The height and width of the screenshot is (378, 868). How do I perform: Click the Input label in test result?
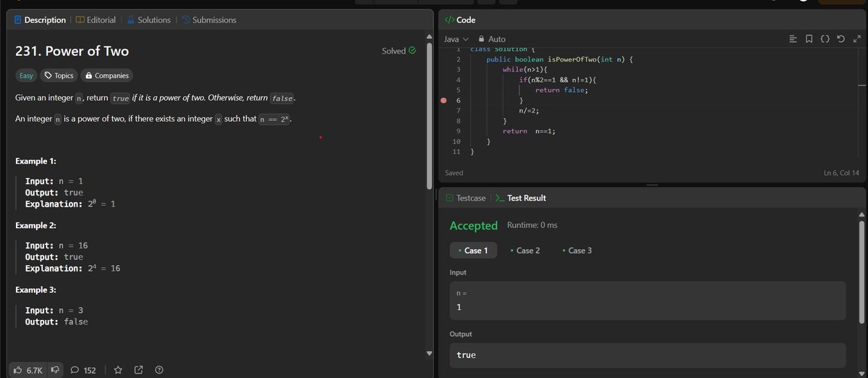click(x=458, y=272)
